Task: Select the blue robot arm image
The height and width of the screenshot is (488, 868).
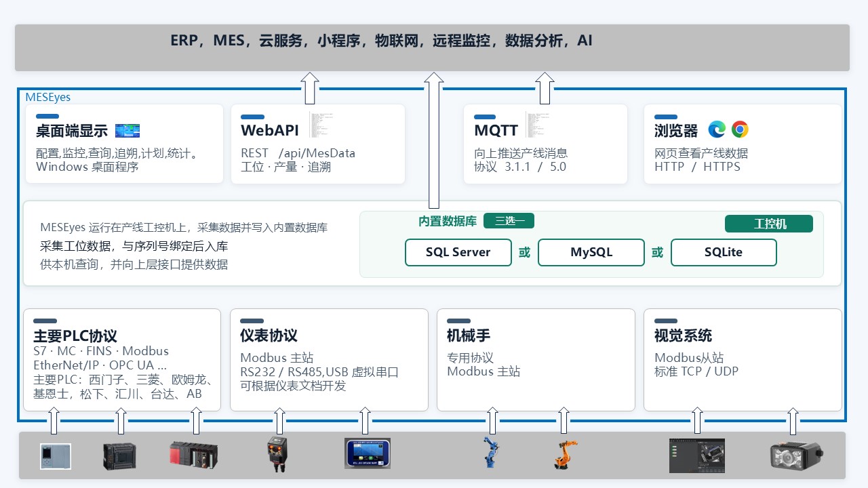Action: pyautogui.click(x=490, y=453)
